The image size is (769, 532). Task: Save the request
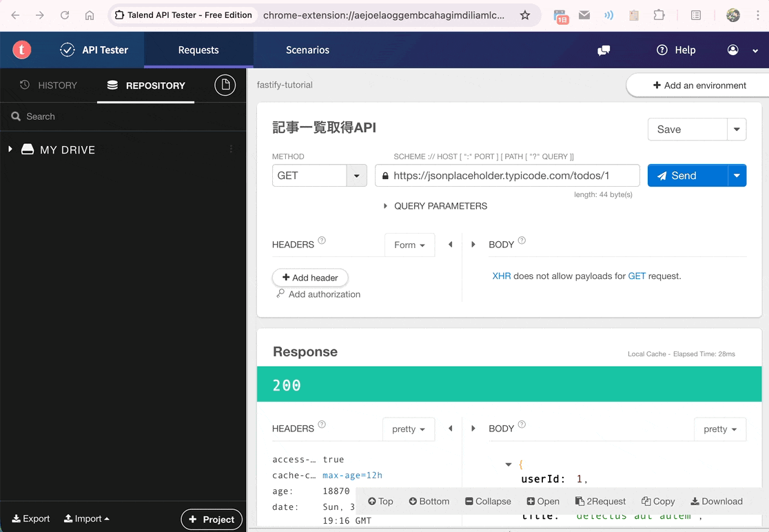point(687,130)
